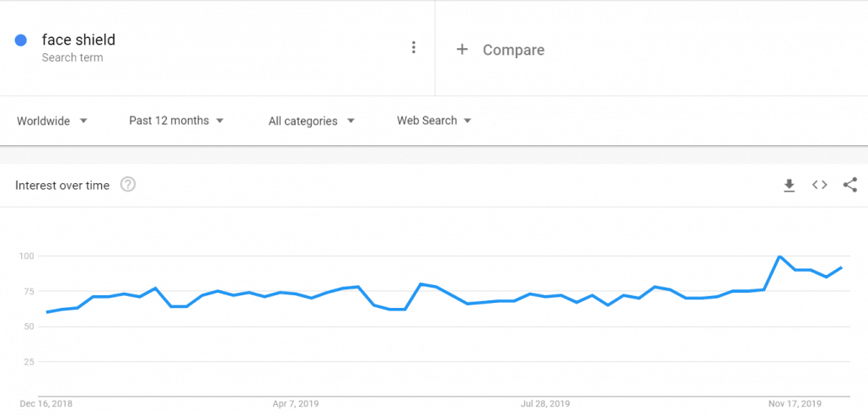
Task: Open the embed code icon
Action: [819, 186]
